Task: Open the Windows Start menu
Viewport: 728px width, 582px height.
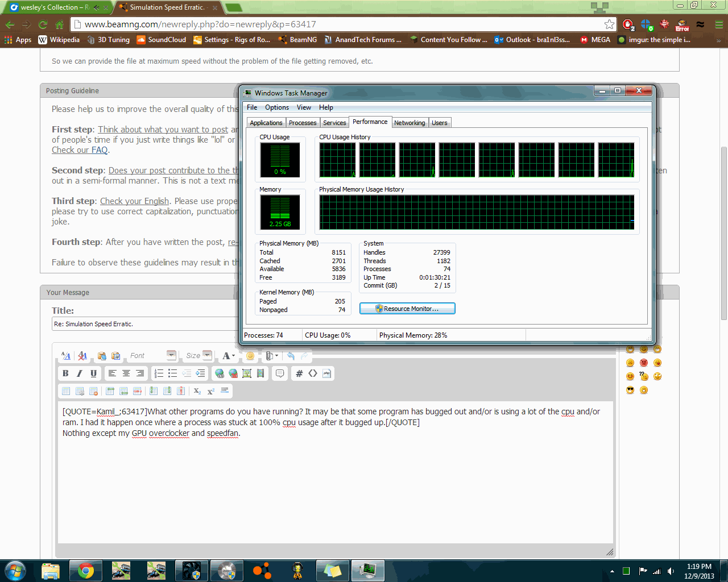Action: click(x=15, y=571)
